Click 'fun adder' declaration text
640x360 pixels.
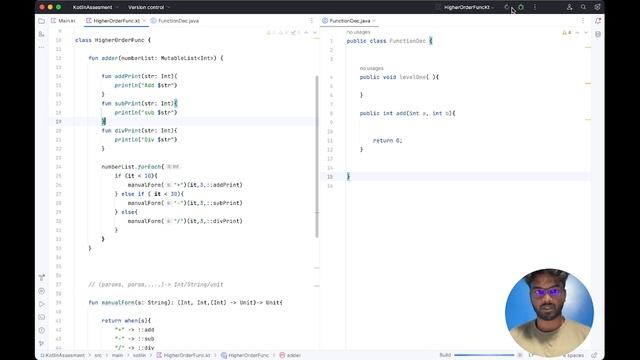[x=103, y=58]
